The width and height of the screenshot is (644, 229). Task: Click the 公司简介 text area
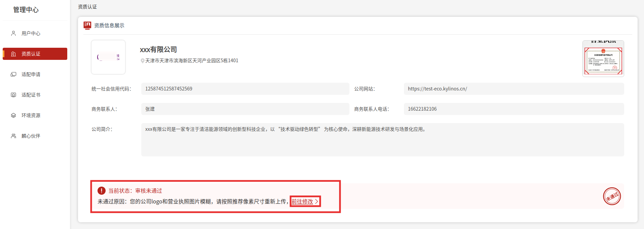(382, 140)
